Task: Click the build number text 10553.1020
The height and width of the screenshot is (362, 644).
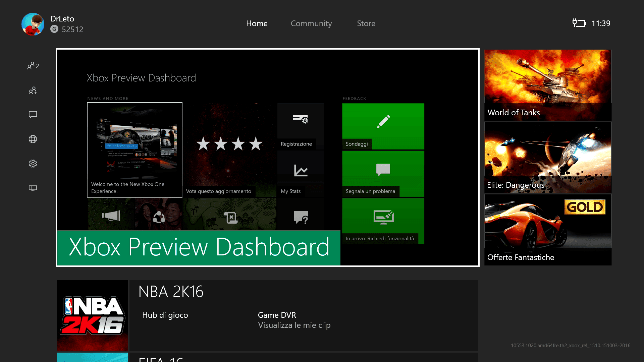Action: 571,346
